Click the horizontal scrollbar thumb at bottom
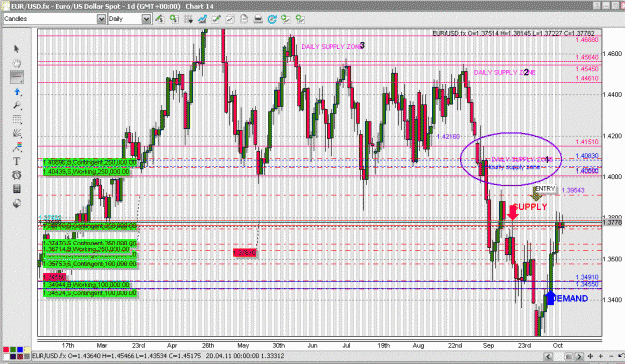Viewport: 625px width, 364px height. pyautogui.click(x=570, y=356)
